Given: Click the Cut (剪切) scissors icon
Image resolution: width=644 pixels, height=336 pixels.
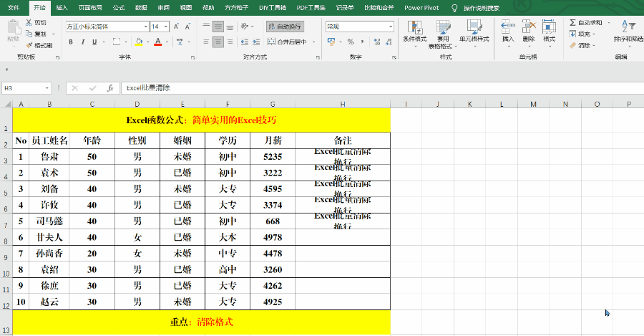Looking at the screenshot, I should point(29,22).
